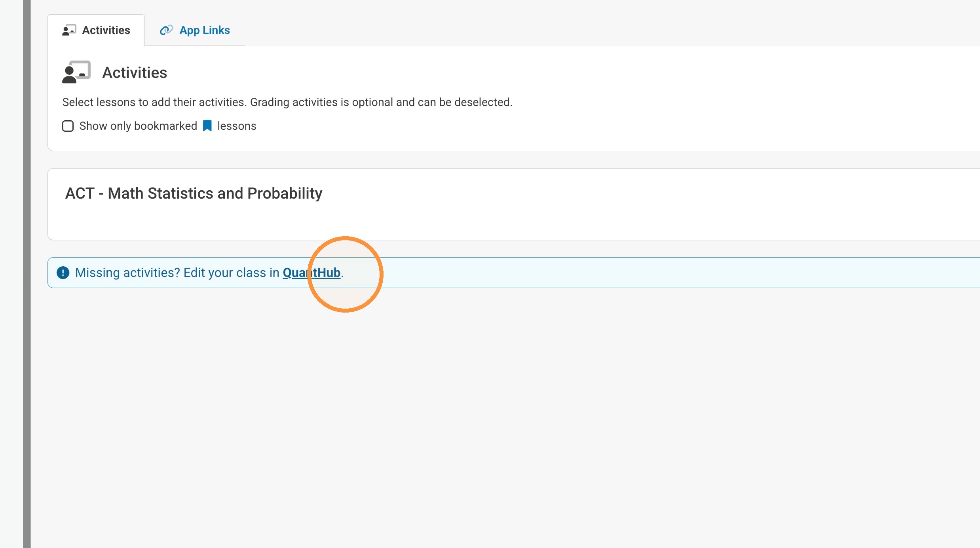
Task: Click the 'lessons' label after bookmark
Action: coord(237,126)
